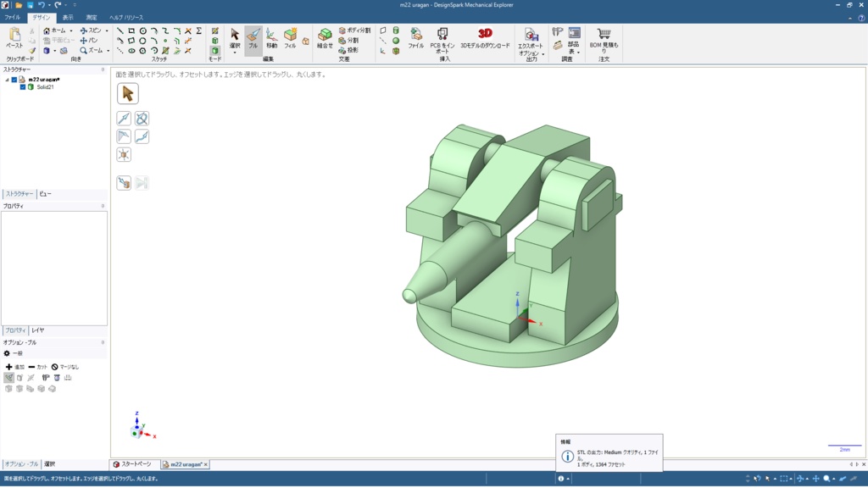Click the view orientation cube in viewport
The height and width of the screenshot is (488, 868).
[136, 432]
